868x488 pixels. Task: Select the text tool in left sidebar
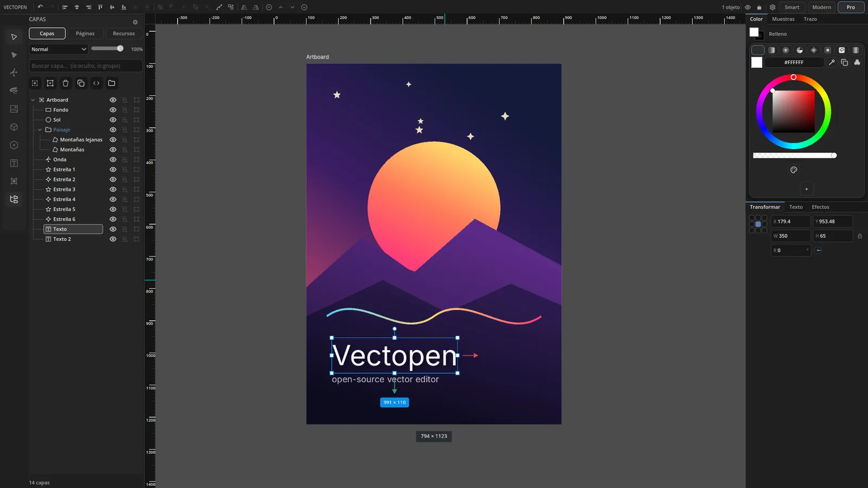[x=14, y=163]
